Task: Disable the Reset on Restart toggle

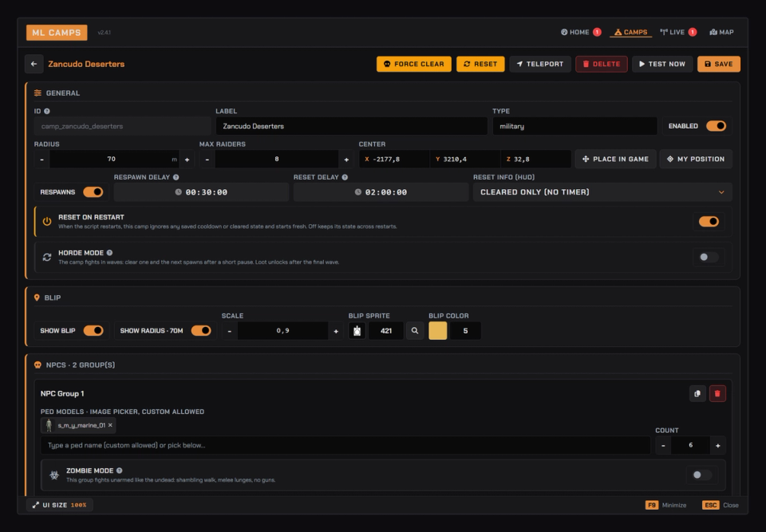Action: click(709, 221)
